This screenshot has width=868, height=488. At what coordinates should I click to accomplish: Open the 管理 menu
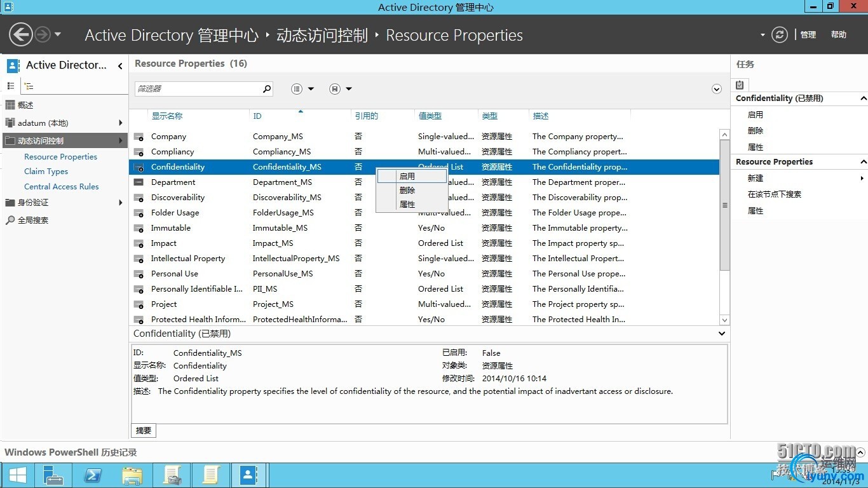click(808, 35)
